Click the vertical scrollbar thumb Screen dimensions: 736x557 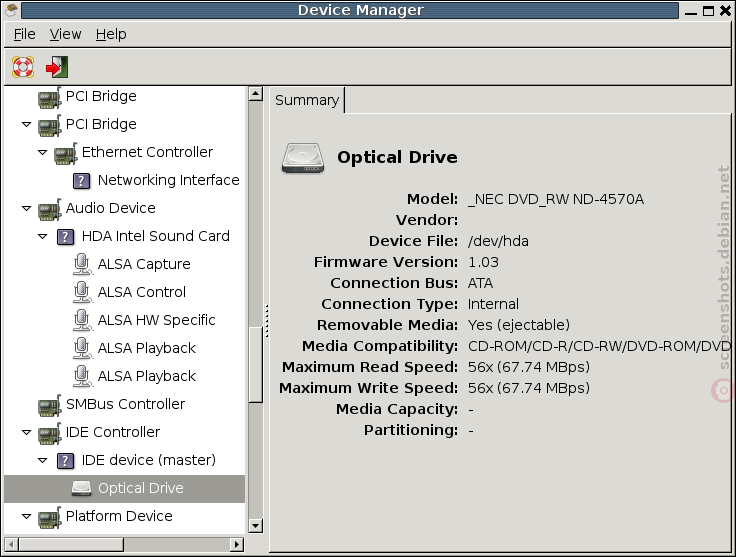255,365
